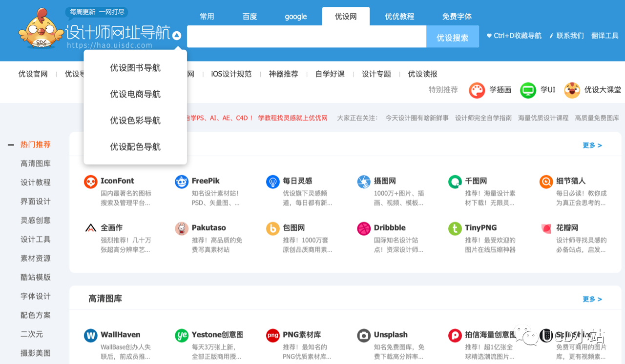Choose 优设色彩导航 from the dropdown
Image resolution: width=625 pixels, height=364 pixels.
[x=135, y=121]
